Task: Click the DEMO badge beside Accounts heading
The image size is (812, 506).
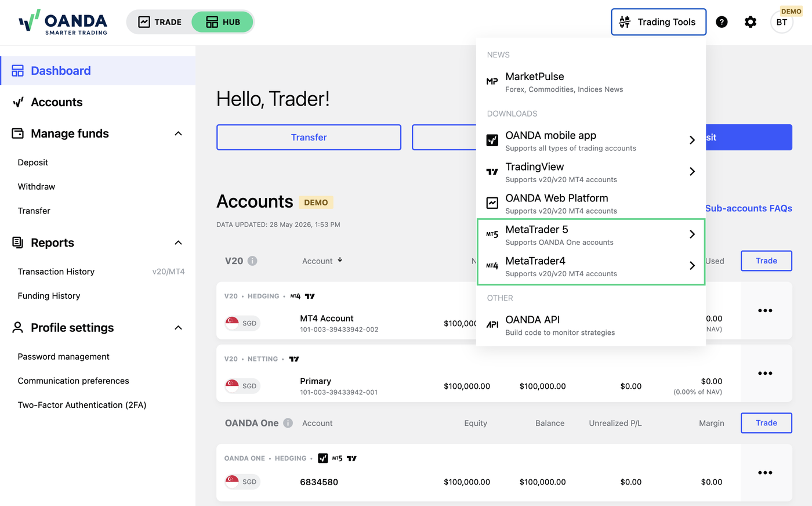Action: pos(316,203)
